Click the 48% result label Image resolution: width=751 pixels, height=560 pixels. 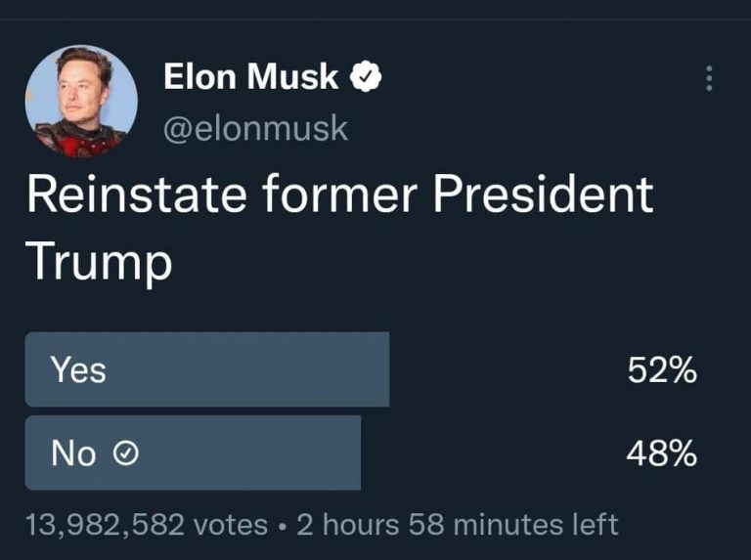(662, 453)
